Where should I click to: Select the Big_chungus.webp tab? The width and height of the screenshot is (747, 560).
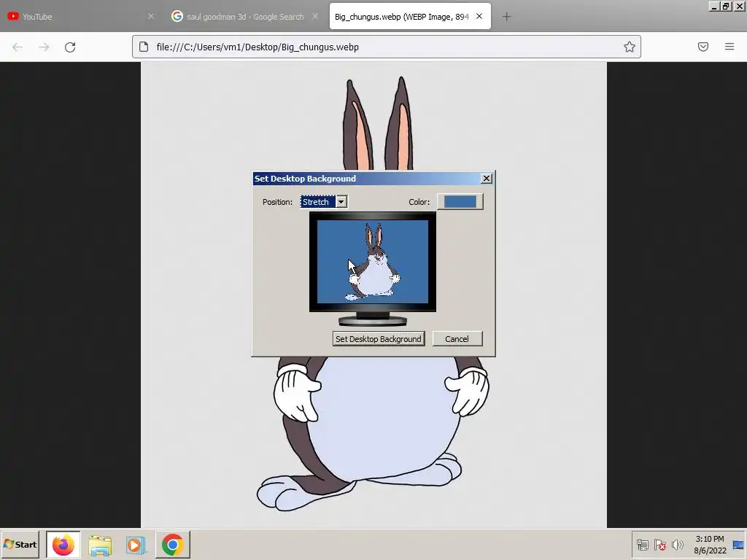click(410, 17)
